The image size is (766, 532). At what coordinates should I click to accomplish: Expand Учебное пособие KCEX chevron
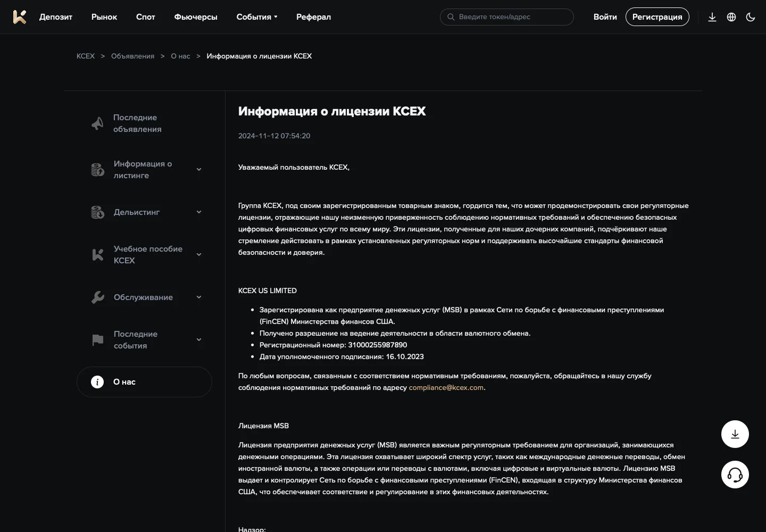click(199, 255)
